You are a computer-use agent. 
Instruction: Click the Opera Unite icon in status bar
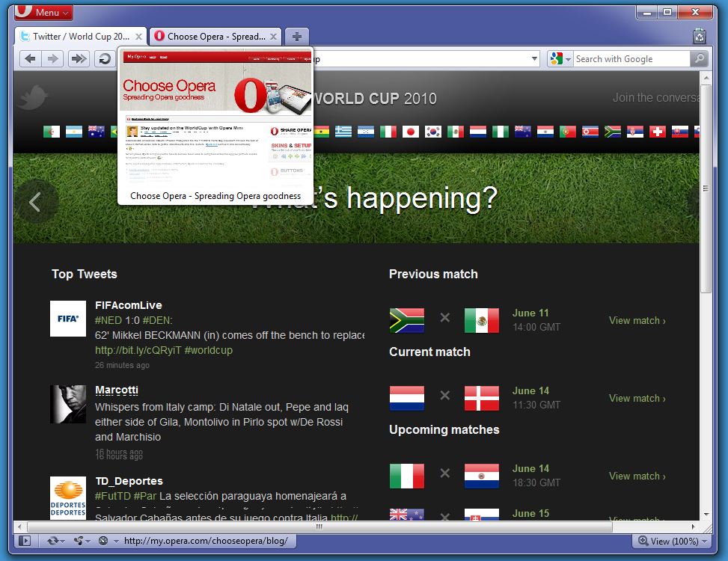(x=79, y=540)
